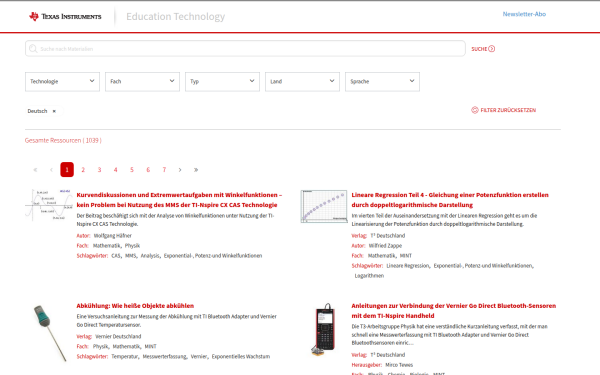Go to the first page with double-left arrow
This screenshot has height=375, width=600.
click(x=35, y=170)
